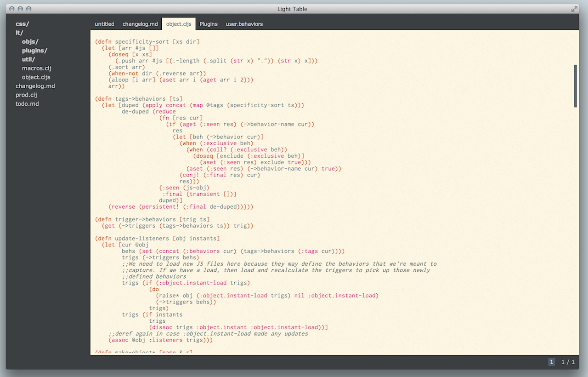The width and height of the screenshot is (588, 377).
Task: Collapse the lt/ folder
Action: click(19, 33)
